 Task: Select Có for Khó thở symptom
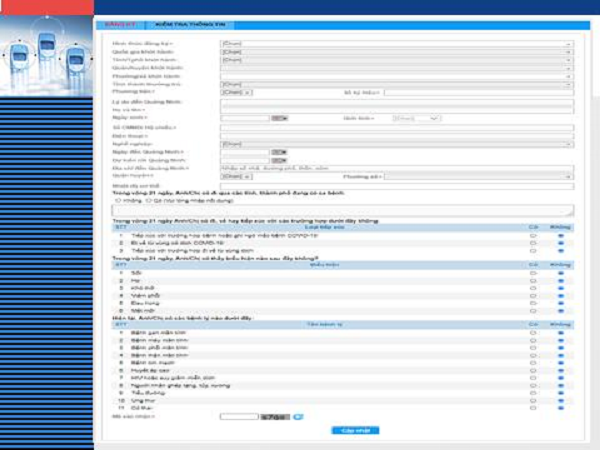click(533, 288)
